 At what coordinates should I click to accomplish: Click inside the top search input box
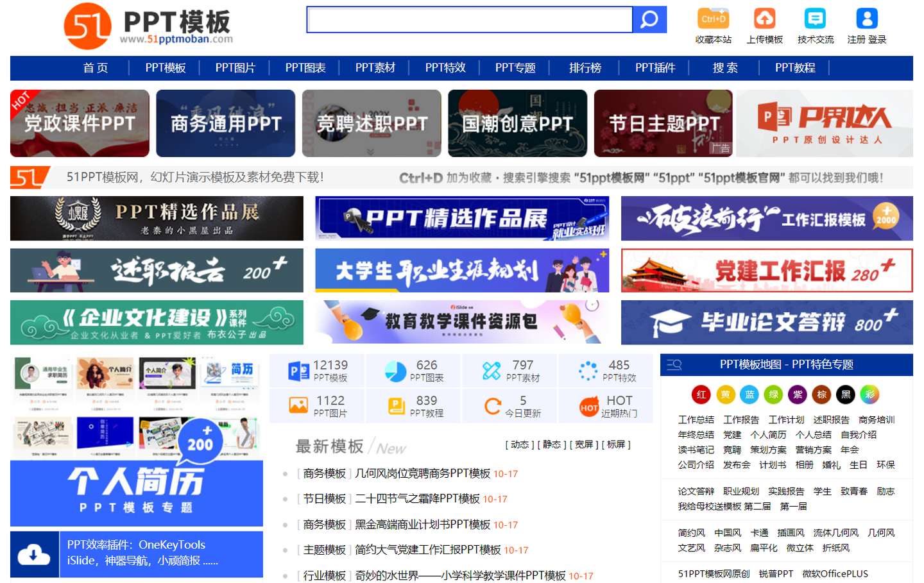468,19
